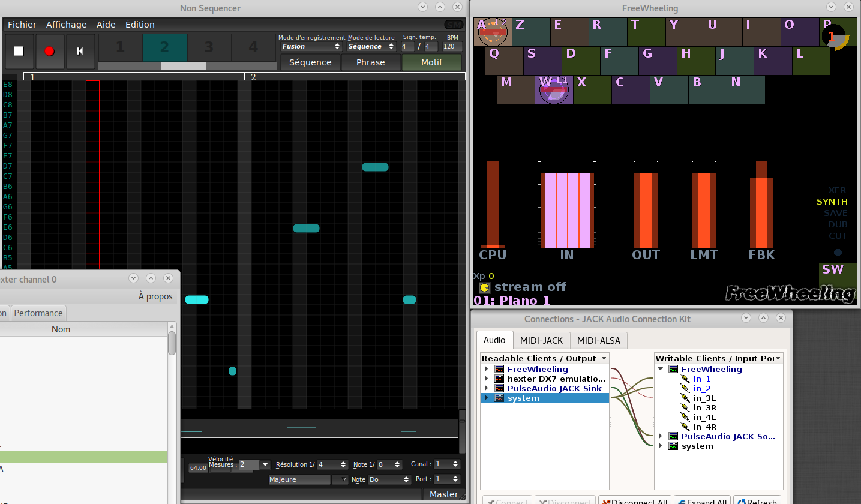Click the pattern position slider below numbers
Viewport: 861px width, 504px height.
point(183,66)
